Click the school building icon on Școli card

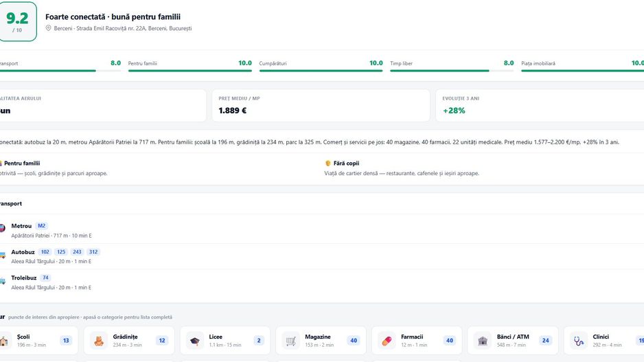click(x=3, y=341)
